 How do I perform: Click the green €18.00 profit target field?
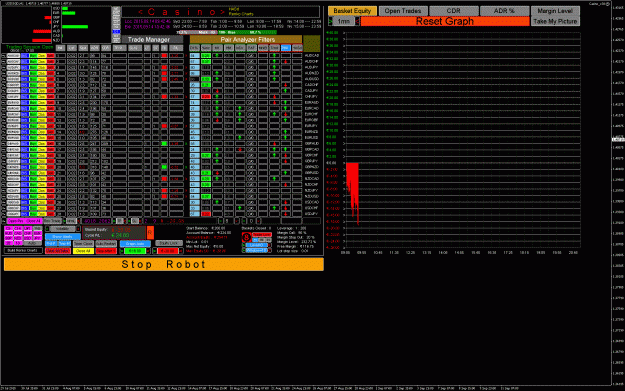point(135,251)
